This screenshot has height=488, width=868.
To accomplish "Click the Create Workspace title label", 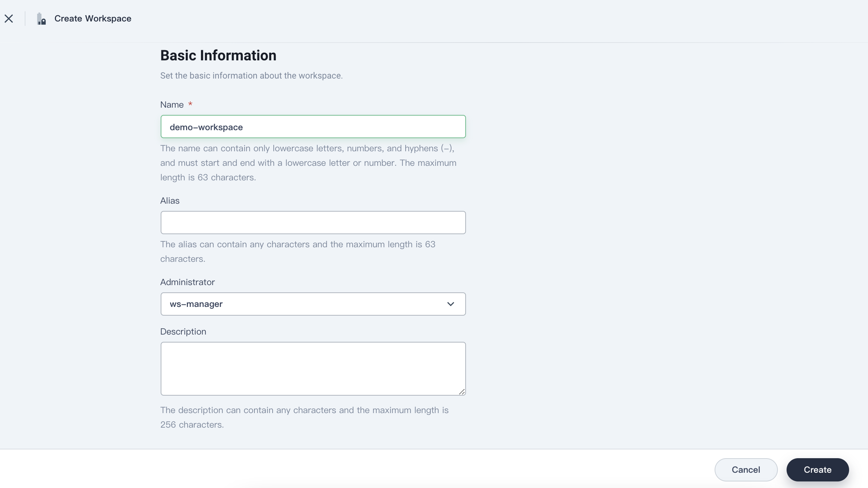I will (92, 18).
